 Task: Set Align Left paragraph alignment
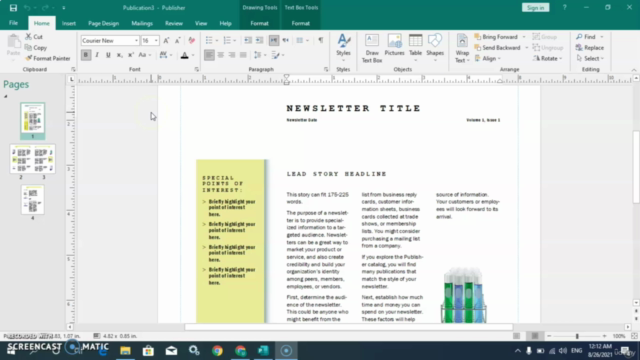click(209, 55)
